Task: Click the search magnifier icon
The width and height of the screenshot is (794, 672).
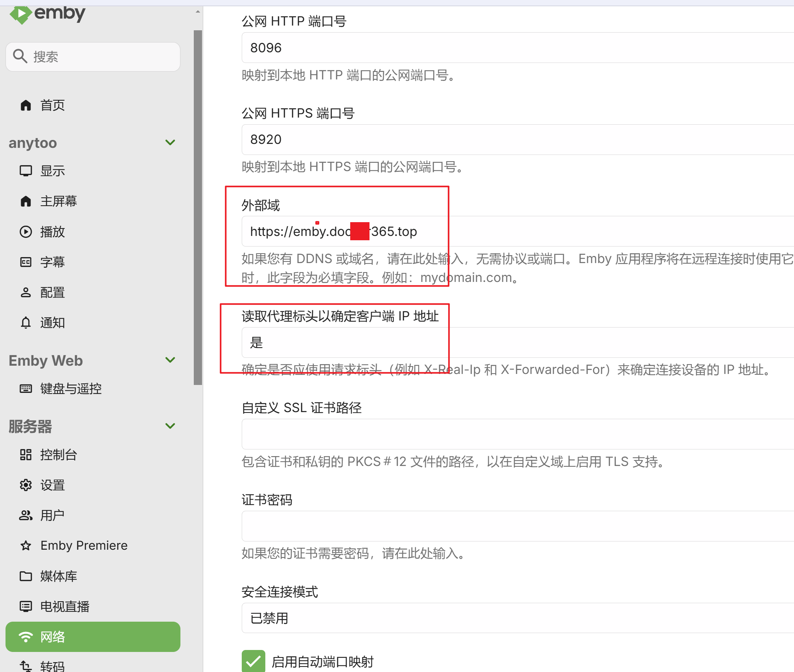Action: coord(20,56)
